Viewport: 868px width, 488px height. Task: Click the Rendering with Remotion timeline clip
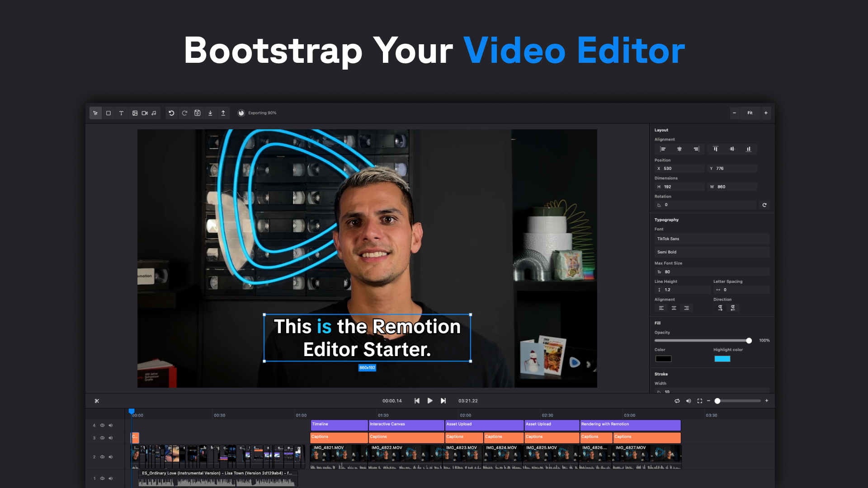coord(630,425)
